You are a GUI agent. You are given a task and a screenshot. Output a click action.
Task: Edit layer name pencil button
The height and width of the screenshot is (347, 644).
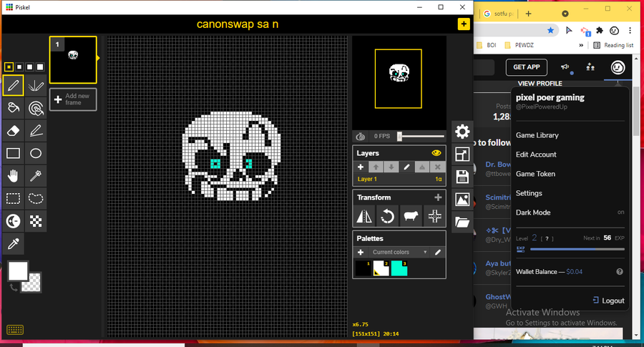(406, 167)
